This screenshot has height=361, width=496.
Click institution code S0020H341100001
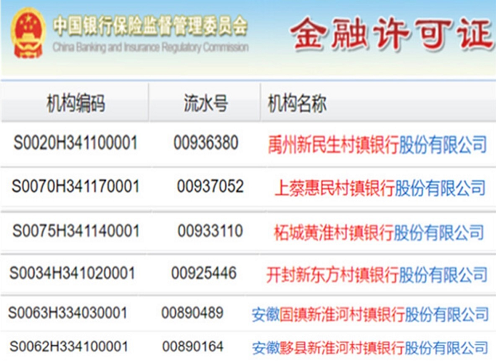pos(76,143)
